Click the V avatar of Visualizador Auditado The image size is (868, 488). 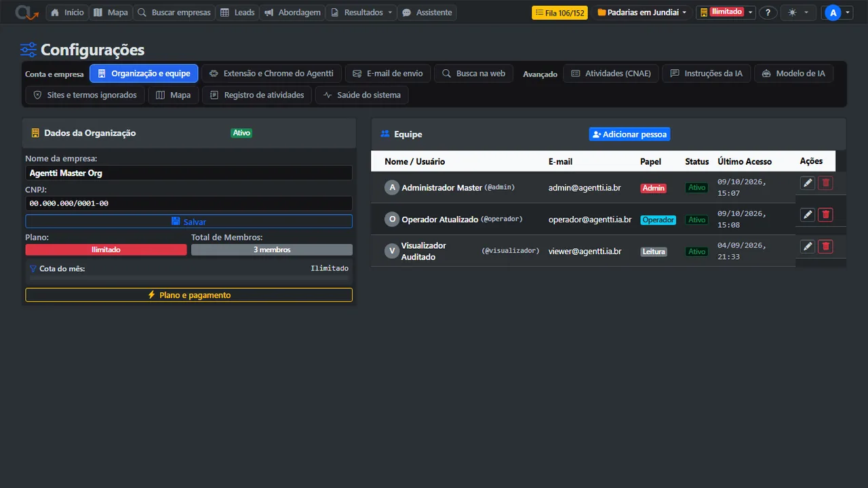pos(391,251)
